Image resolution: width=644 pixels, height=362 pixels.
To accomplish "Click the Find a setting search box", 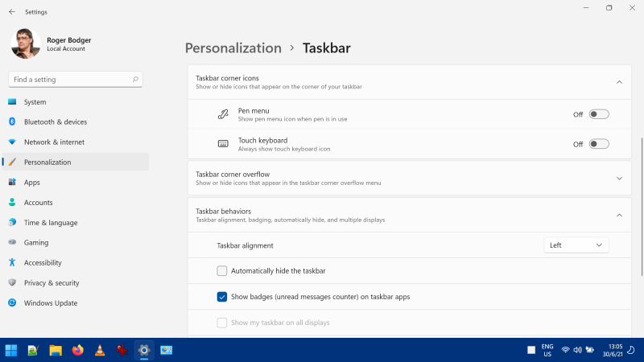I will coord(71,80).
